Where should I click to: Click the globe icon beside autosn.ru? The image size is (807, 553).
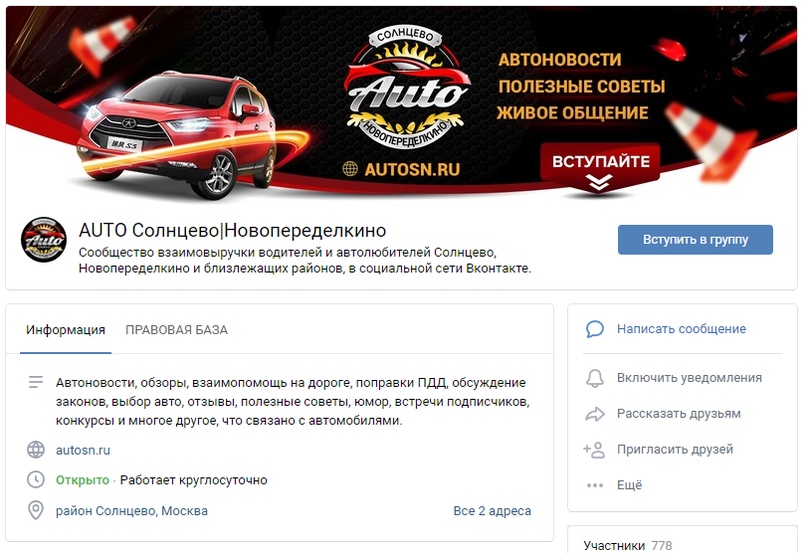click(x=36, y=450)
